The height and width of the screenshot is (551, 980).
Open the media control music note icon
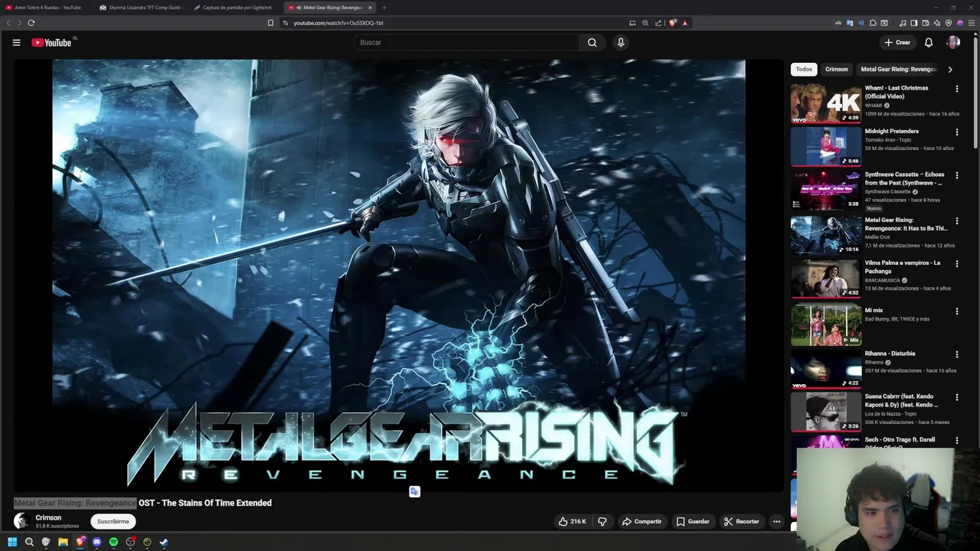point(903,23)
